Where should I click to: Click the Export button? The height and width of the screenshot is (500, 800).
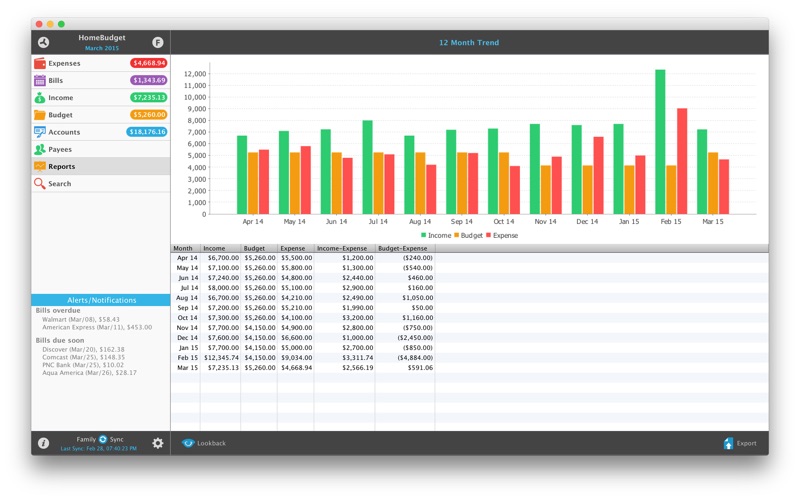click(740, 443)
